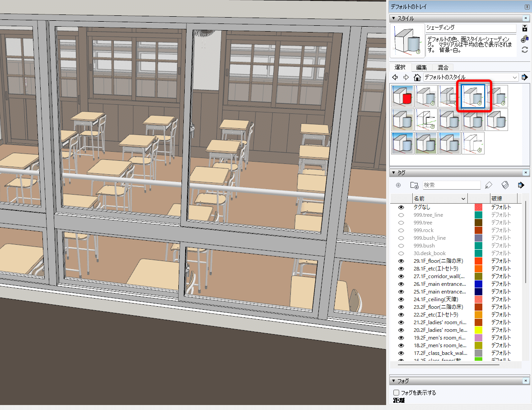The width and height of the screenshot is (532, 410).
Task: Hide the 24.1F_ceiling tag
Action: (x=401, y=299)
